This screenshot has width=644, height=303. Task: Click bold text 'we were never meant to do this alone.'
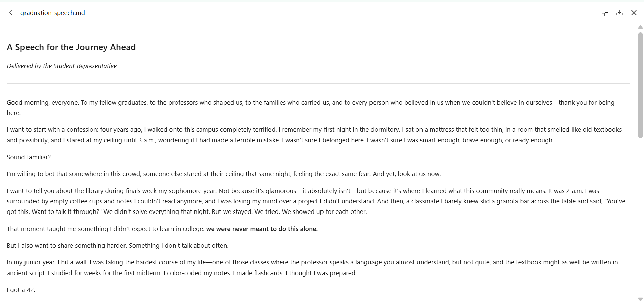coord(262,229)
